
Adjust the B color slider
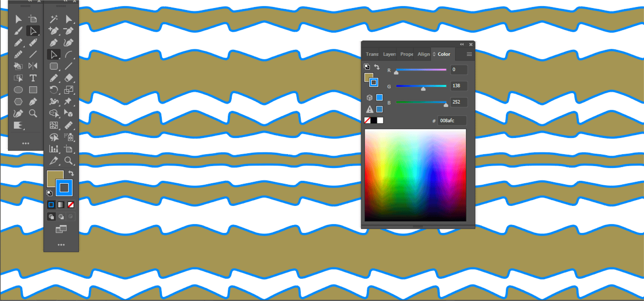(x=421, y=102)
